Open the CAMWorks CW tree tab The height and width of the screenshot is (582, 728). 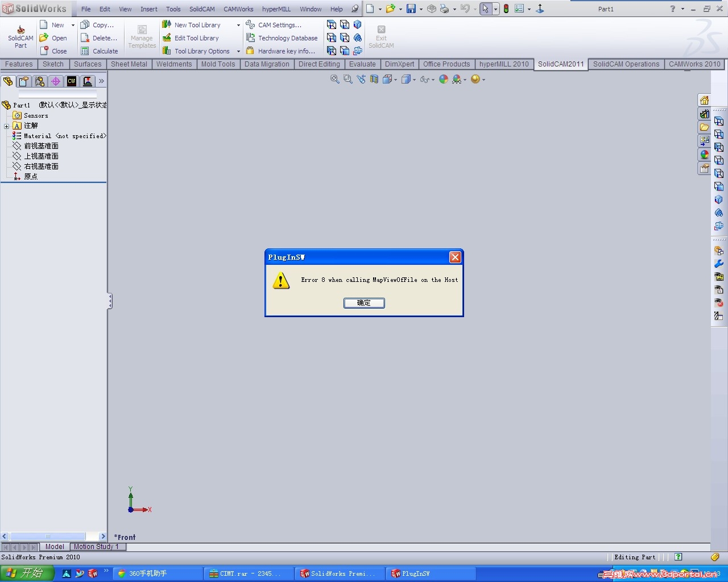[72, 81]
